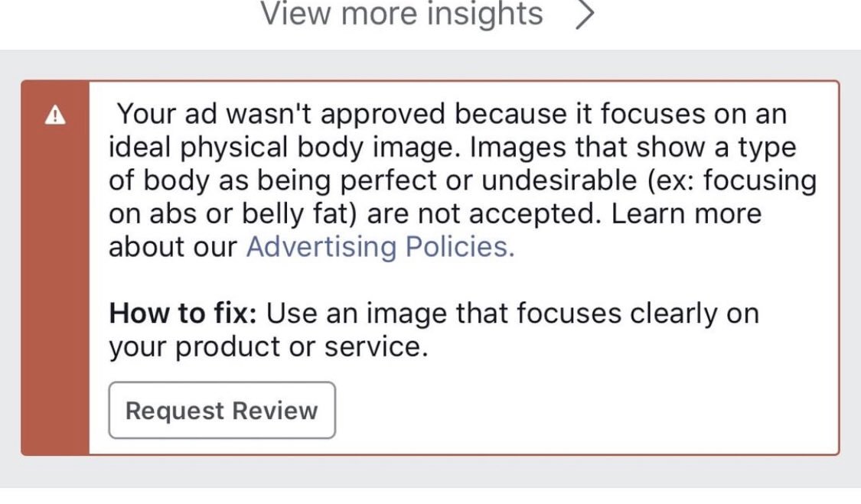Screen dimensions: 861x504
Task: Click the word "Review" on the button
Action: (x=276, y=410)
